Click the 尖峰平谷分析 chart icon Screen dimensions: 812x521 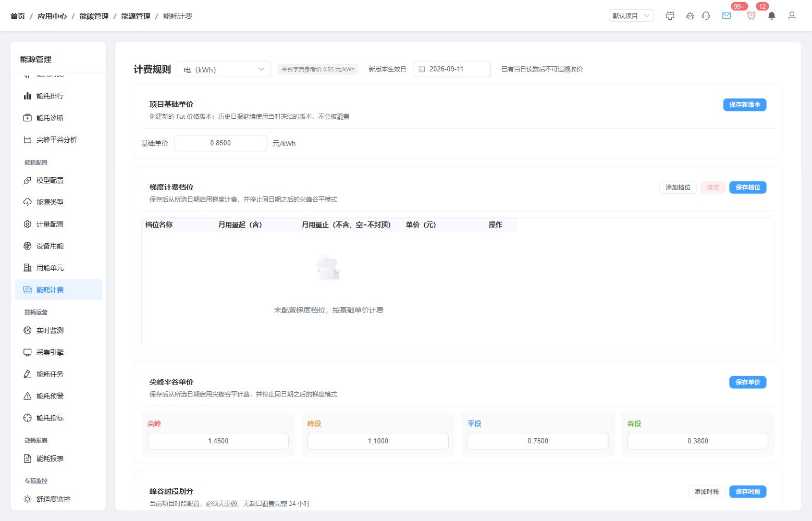(x=28, y=140)
